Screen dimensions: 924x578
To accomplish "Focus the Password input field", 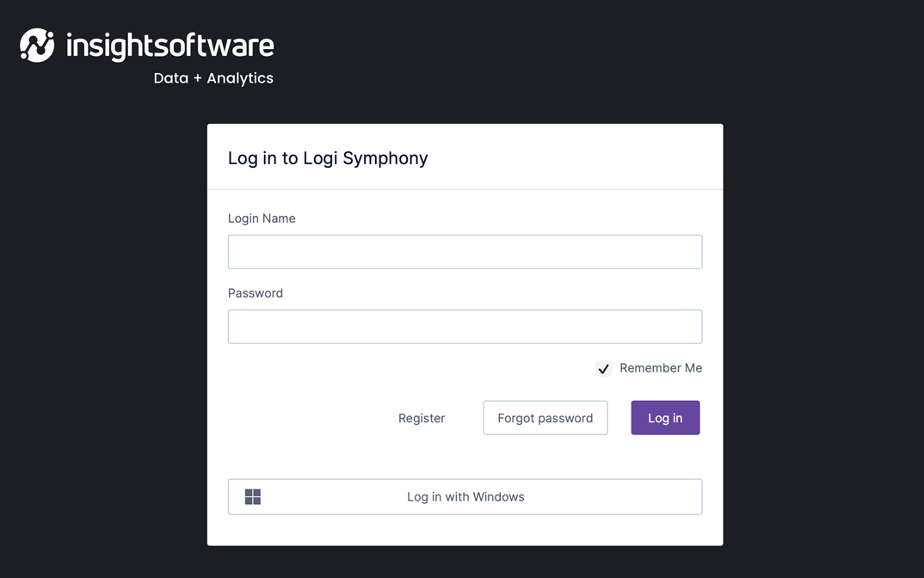I will click(x=465, y=326).
